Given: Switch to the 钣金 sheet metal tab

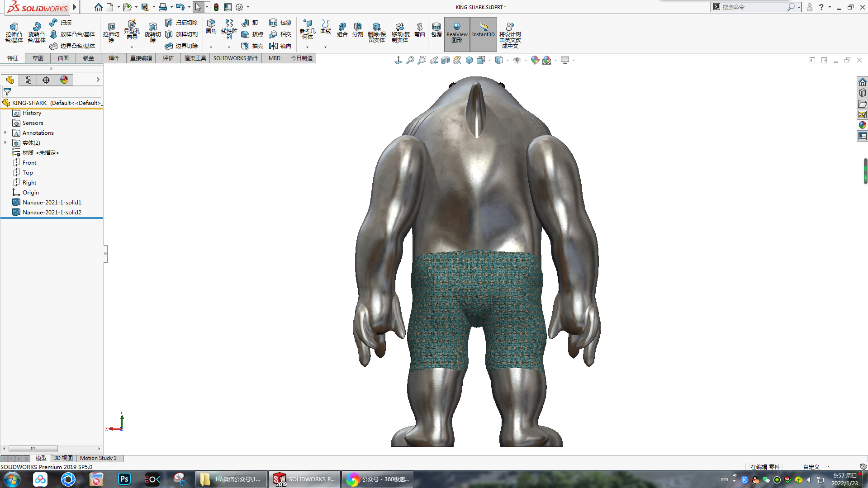Looking at the screenshot, I should point(89,58).
